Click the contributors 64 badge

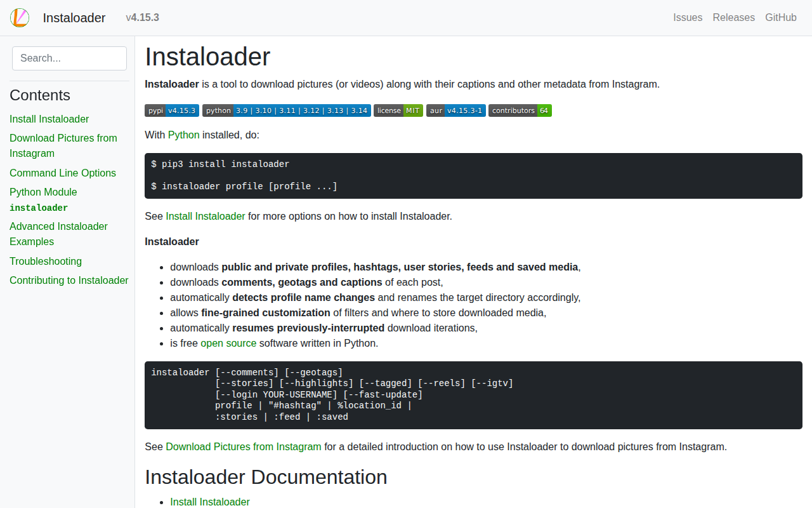click(520, 110)
